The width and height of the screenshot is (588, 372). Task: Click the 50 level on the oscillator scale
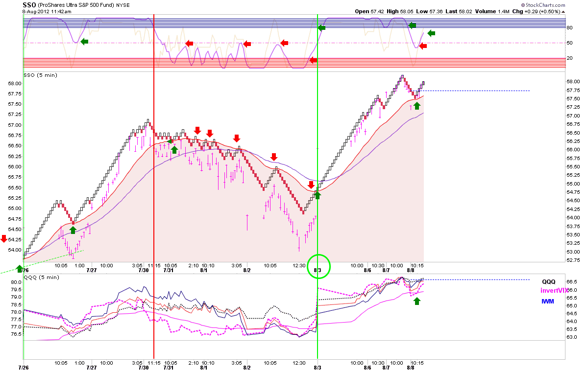[x=570, y=43]
